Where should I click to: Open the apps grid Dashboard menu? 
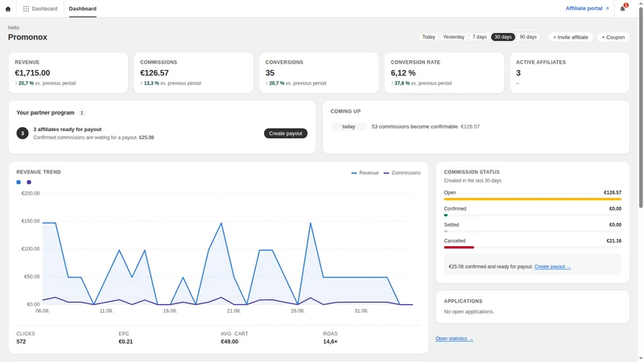(x=39, y=9)
